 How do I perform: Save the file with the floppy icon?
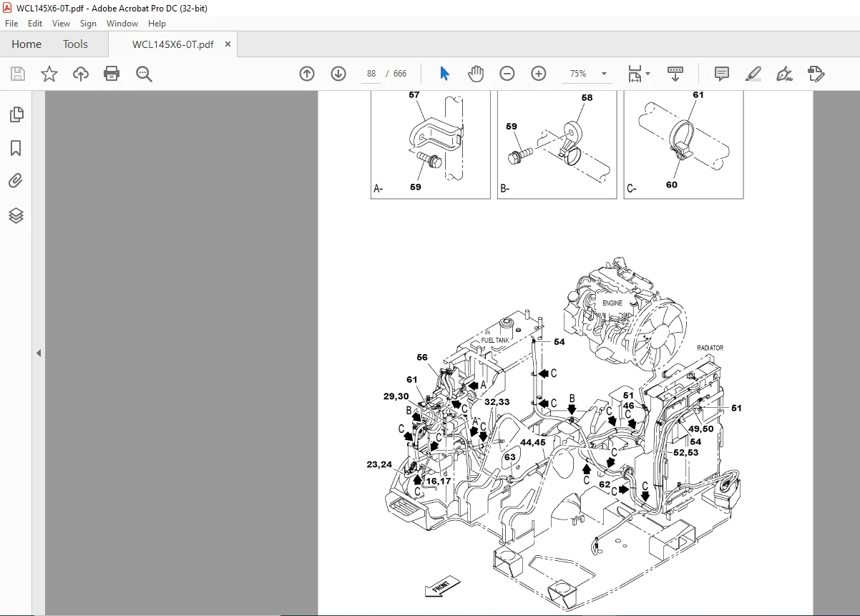tap(18, 74)
